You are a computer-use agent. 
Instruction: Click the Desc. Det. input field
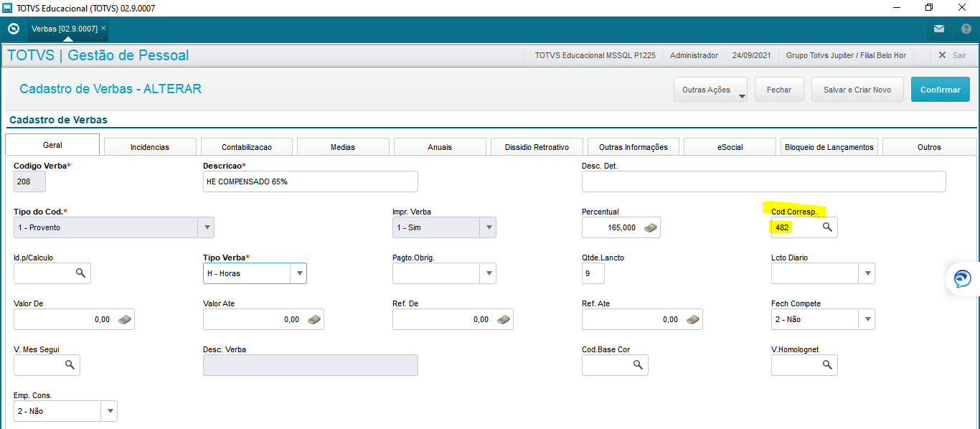click(763, 181)
